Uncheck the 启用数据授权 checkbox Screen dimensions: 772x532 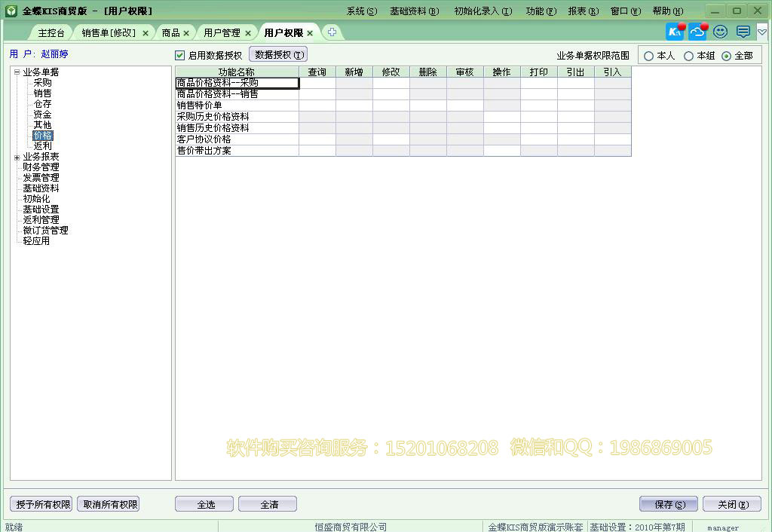pyautogui.click(x=179, y=54)
